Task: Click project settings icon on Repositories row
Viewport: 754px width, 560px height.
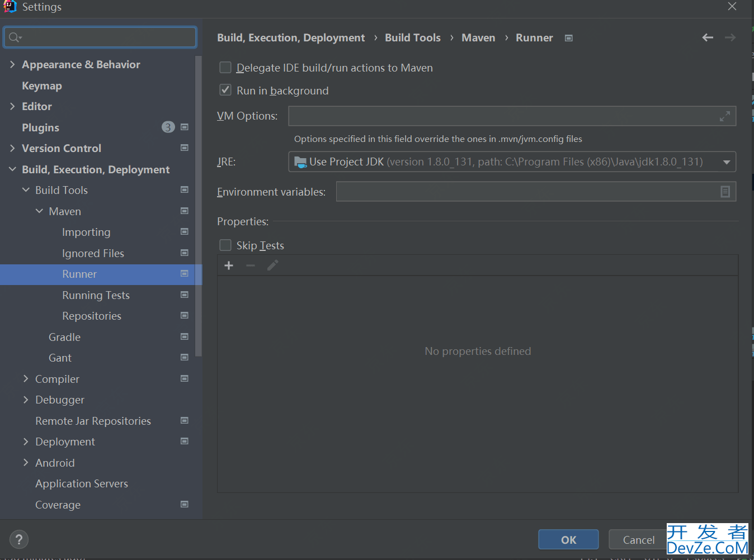Action: 185,316
